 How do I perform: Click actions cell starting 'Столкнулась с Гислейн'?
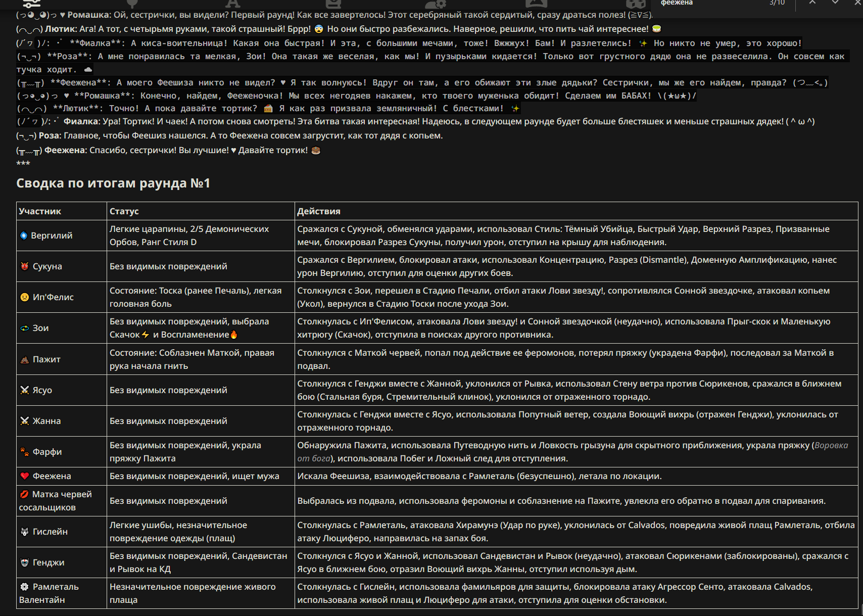tap(577, 593)
